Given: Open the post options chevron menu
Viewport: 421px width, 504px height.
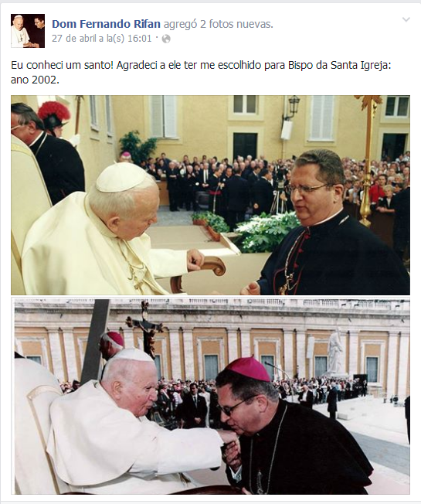Looking at the screenshot, I should click(x=406, y=19).
